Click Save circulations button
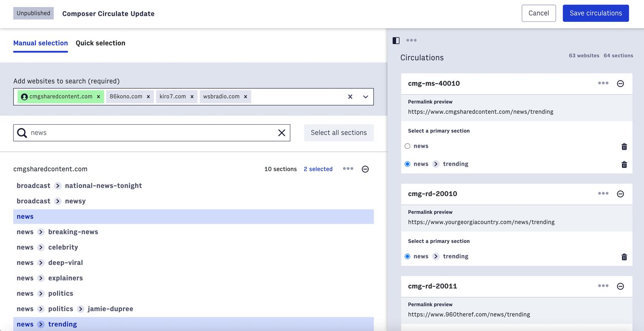Image resolution: width=644 pixels, height=331 pixels. pyautogui.click(x=595, y=13)
